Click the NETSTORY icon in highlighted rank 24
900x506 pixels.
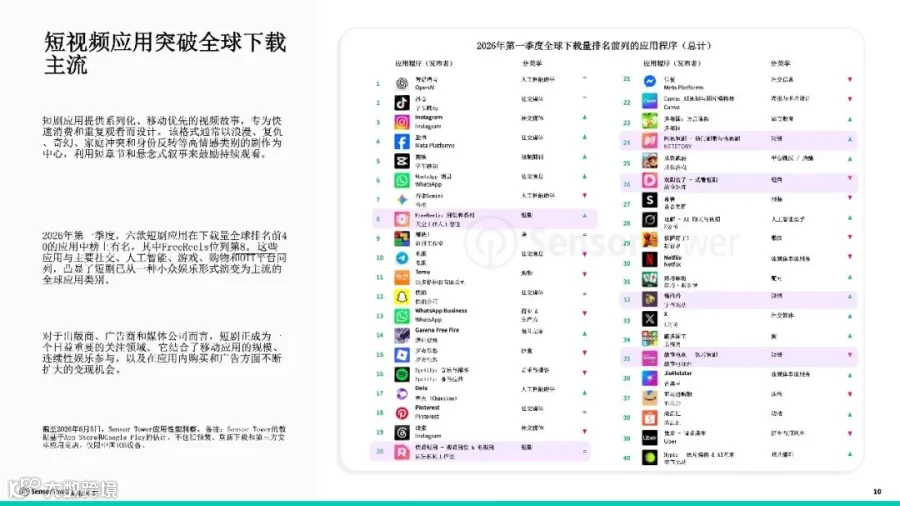[650, 141]
